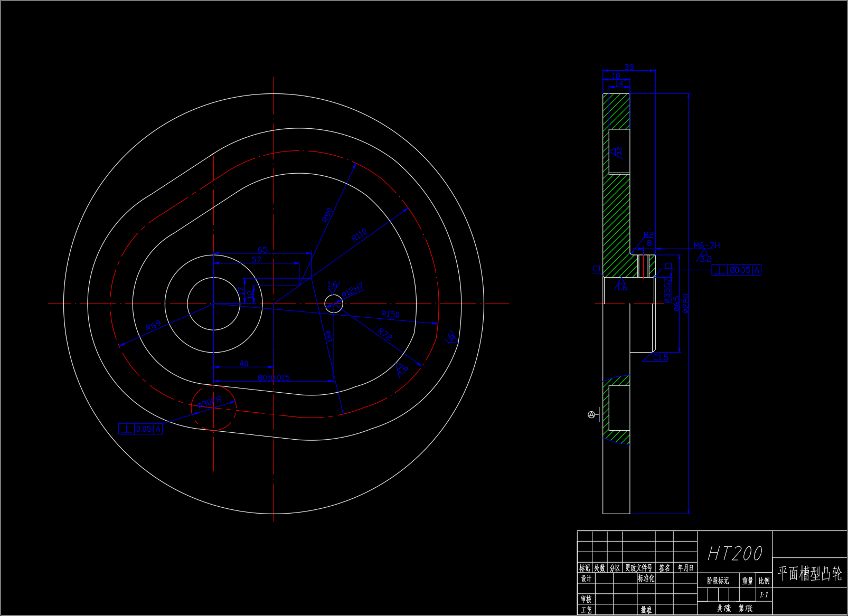Select the 18 width dimension text

coord(616,75)
